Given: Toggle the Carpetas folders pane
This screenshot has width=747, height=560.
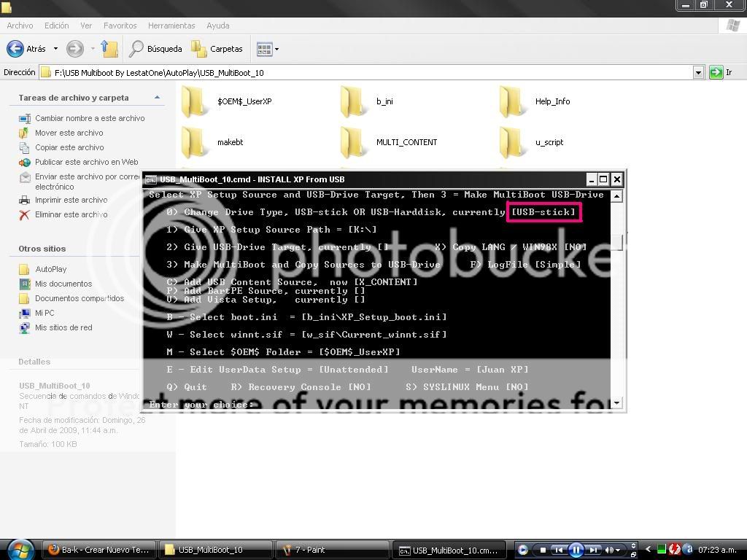Looking at the screenshot, I should [x=217, y=49].
